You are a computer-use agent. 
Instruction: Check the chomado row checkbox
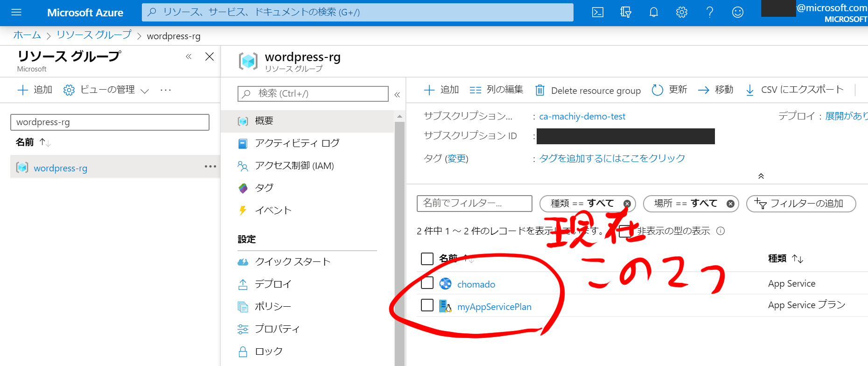[427, 283]
